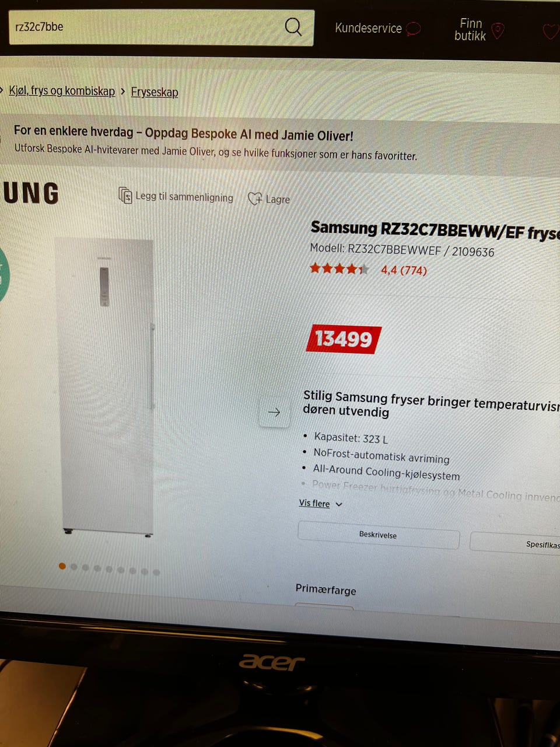Open the Kjøl, frys og kombiskap breadcrumb

(x=62, y=90)
